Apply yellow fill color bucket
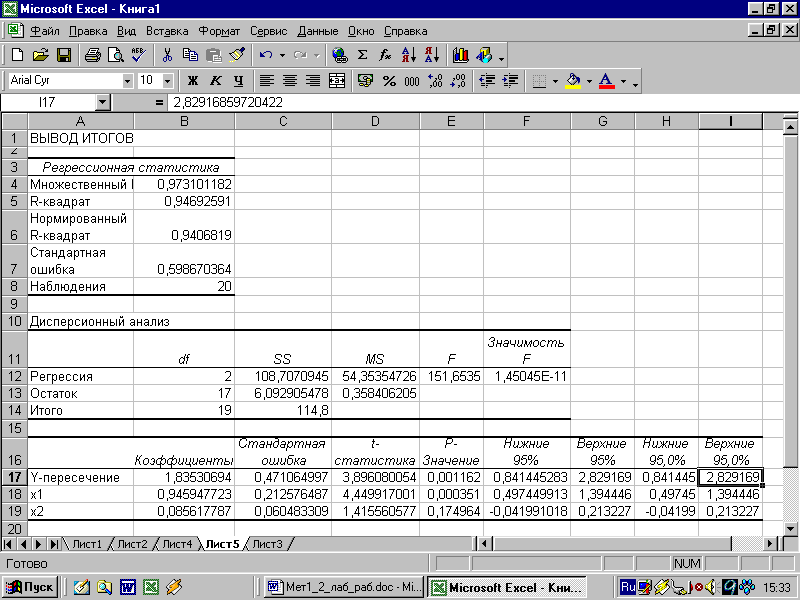This screenshot has height=600, width=800. (573, 81)
